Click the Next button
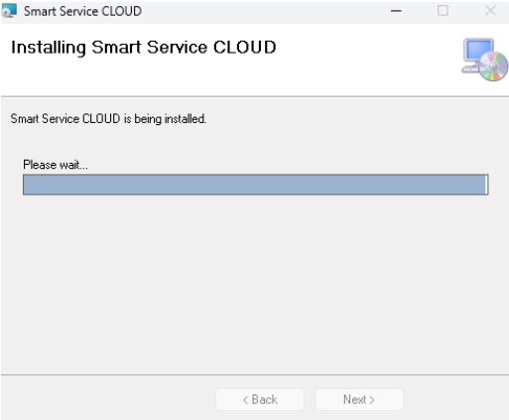 [x=359, y=399]
